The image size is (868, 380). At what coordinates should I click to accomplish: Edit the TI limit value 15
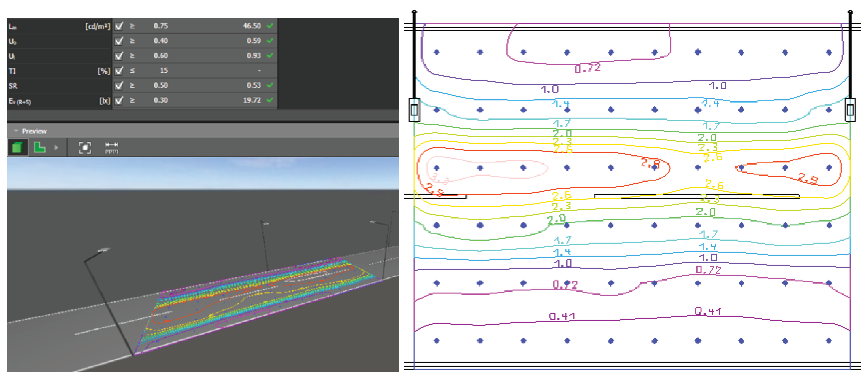click(164, 71)
